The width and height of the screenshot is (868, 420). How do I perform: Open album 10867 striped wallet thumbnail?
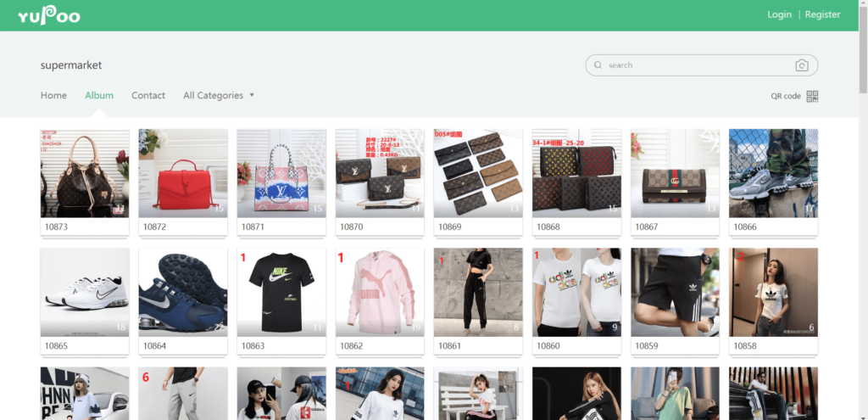676,173
